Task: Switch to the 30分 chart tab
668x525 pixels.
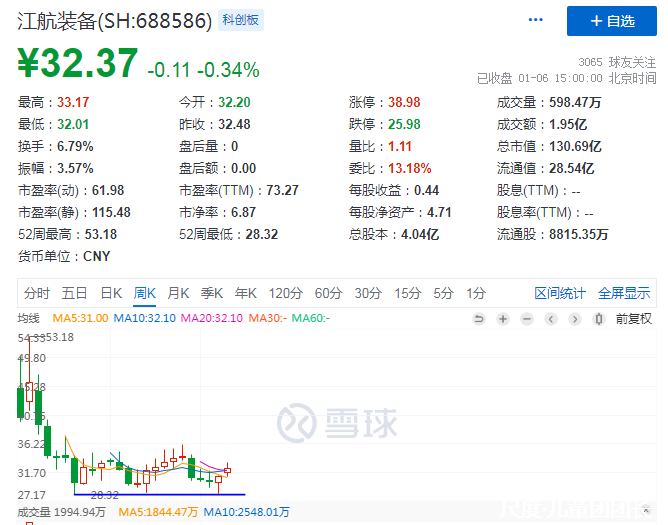Action: pos(368,293)
